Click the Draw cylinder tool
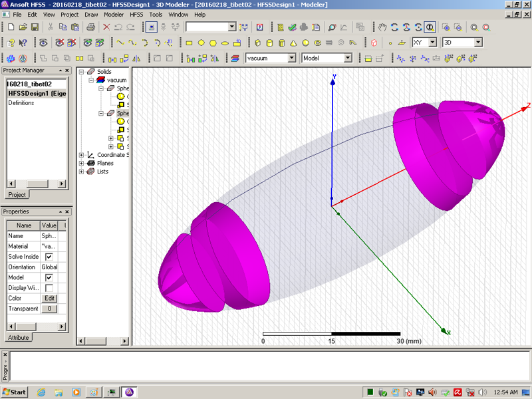The width and height of the screenshot is (532, 399). point(269,43)
